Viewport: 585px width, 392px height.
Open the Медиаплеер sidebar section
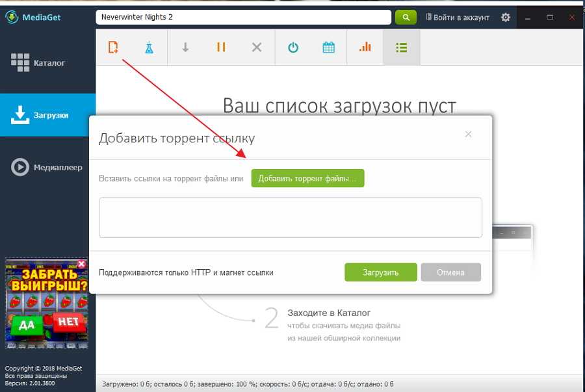click(x=47, y=168)
